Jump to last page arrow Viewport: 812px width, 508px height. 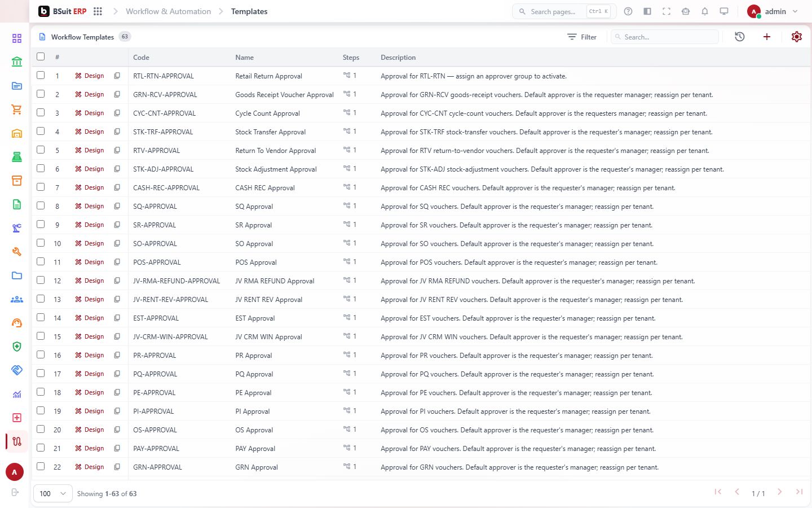(x=799, y=492)
